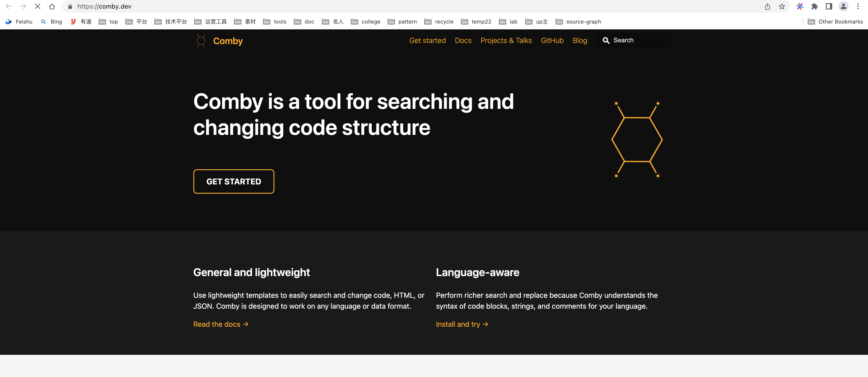Open the Other Bookmarks folder
868x377 pixels.
tap(835, 21)
